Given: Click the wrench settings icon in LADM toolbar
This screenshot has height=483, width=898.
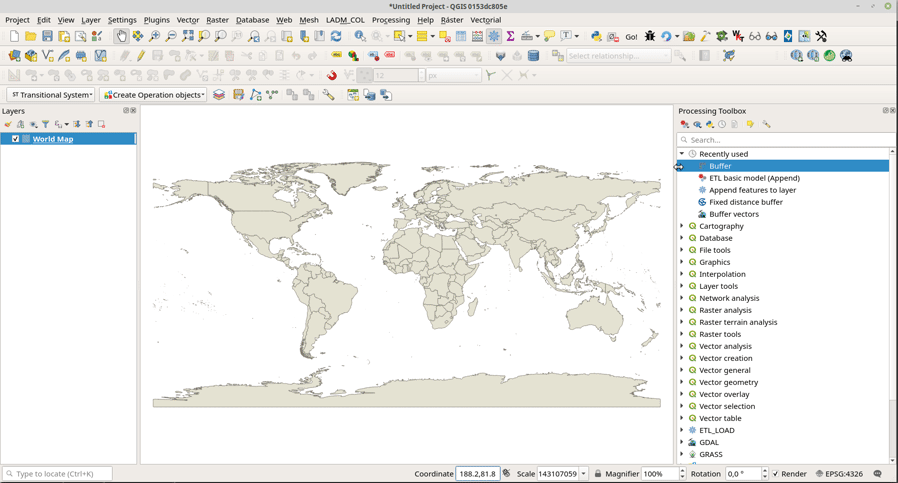Looking at the screenshot, I should pos(328,95).
